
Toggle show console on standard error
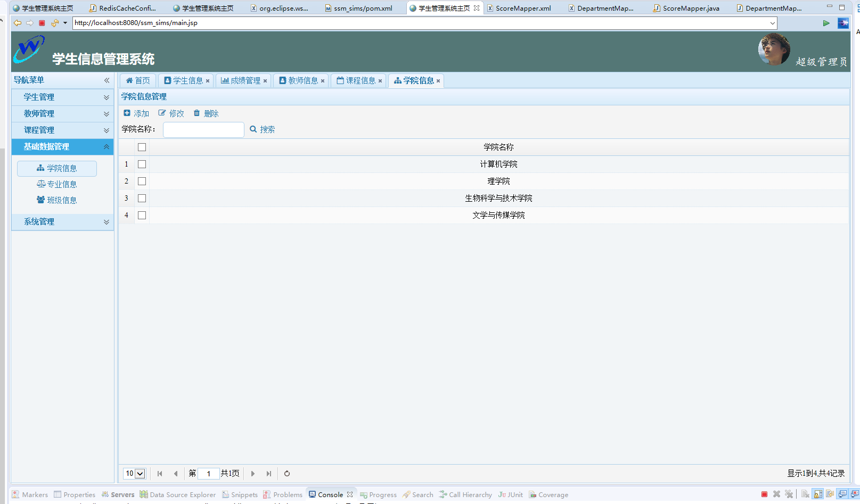(x=855, y=494)
